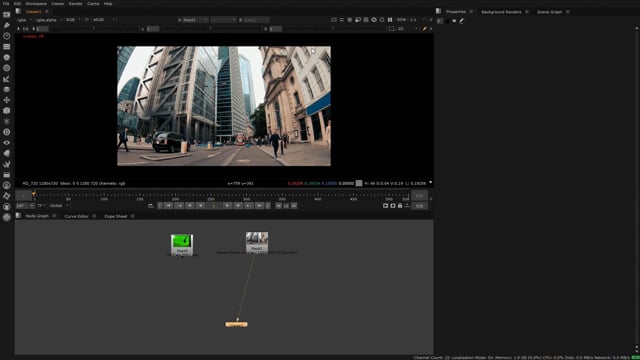This screenshot has height=360, width=640.
Task: Click the current frame number input field
Action: point(214,206)
